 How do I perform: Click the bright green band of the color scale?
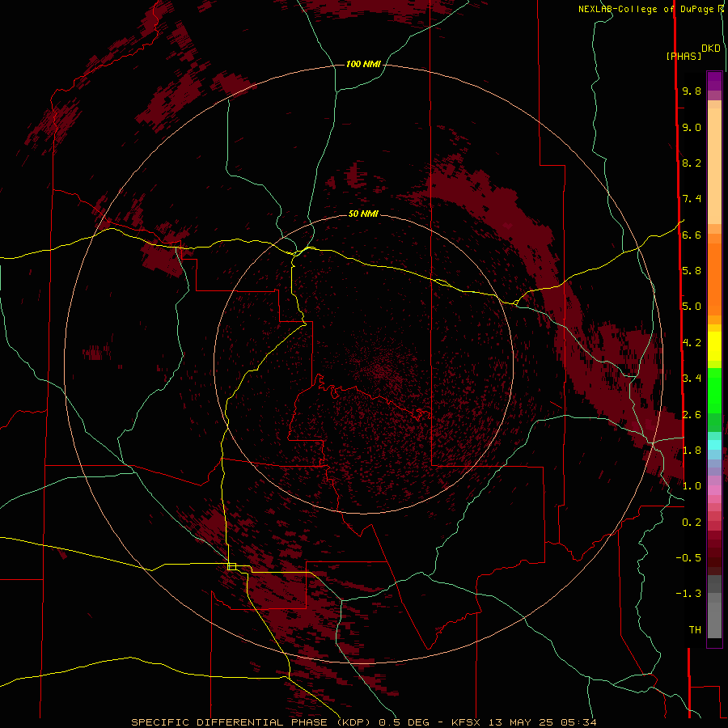714,390
